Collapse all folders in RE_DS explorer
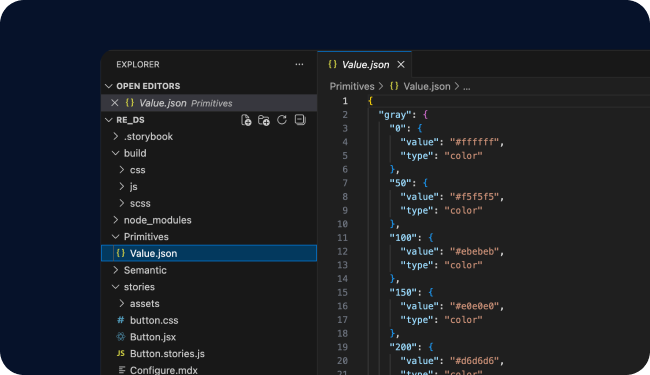Viewport: 650px width, 375px height. 300,120
